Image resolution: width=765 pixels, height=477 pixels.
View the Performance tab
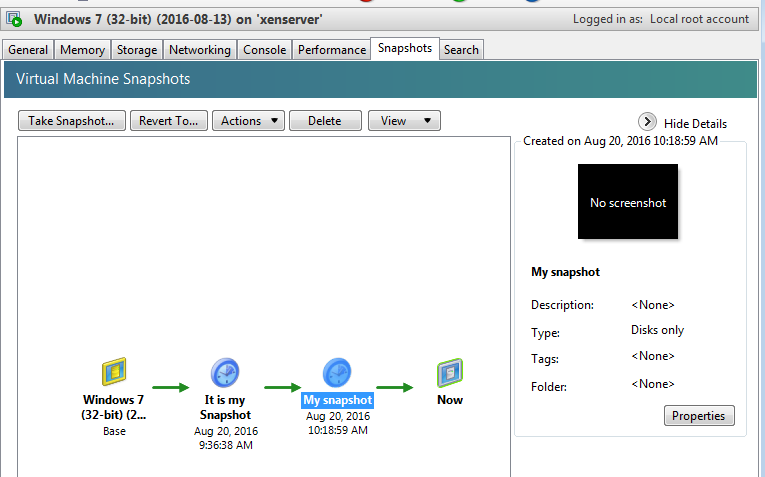point(332,50)
